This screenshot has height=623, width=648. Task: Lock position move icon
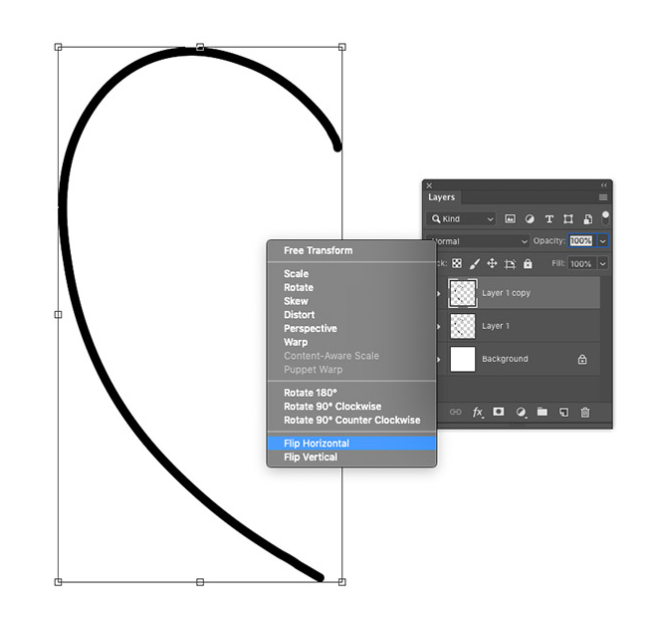pyautogui.click(x=492, y=263)
